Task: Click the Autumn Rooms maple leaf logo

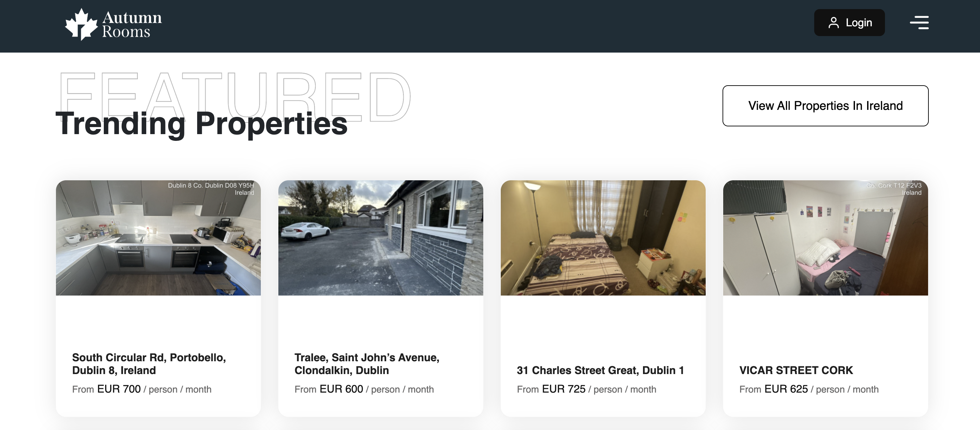Action: [82, 24]
